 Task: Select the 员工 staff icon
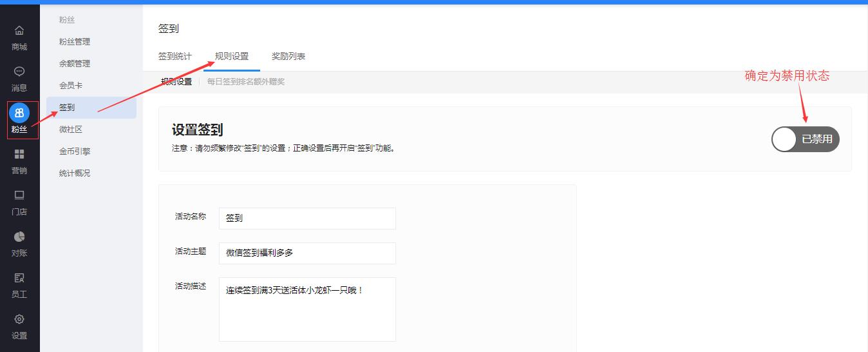click(19, 278)
